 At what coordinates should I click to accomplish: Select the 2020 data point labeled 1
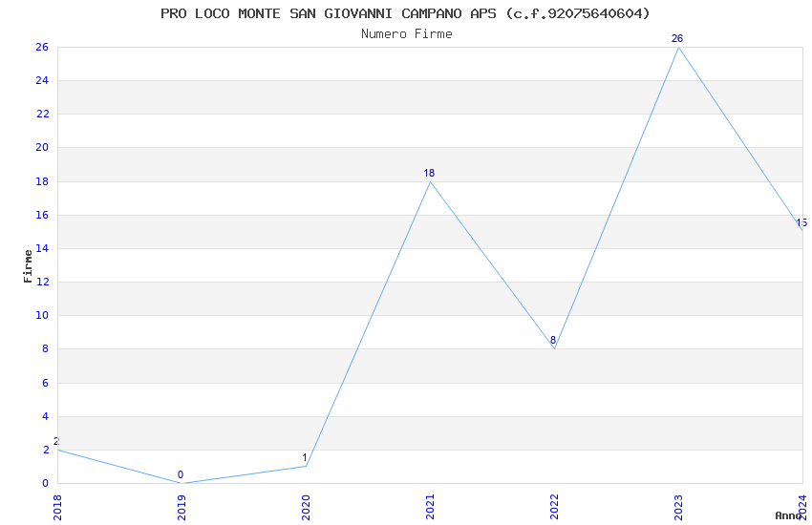[306, 466]
